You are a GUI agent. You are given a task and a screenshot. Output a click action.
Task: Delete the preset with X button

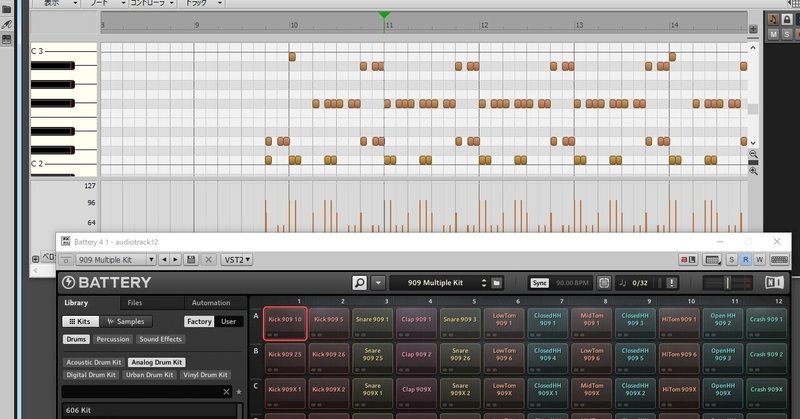click(208, 259)
